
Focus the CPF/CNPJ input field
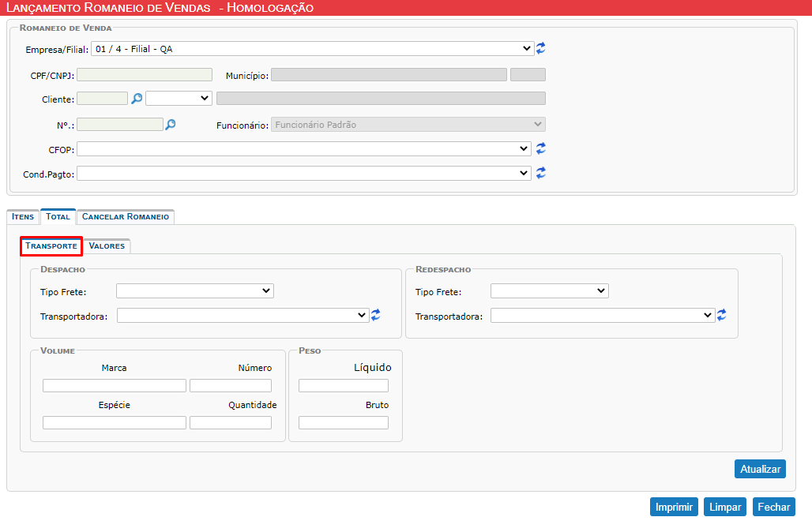click(x=145, y=75)
